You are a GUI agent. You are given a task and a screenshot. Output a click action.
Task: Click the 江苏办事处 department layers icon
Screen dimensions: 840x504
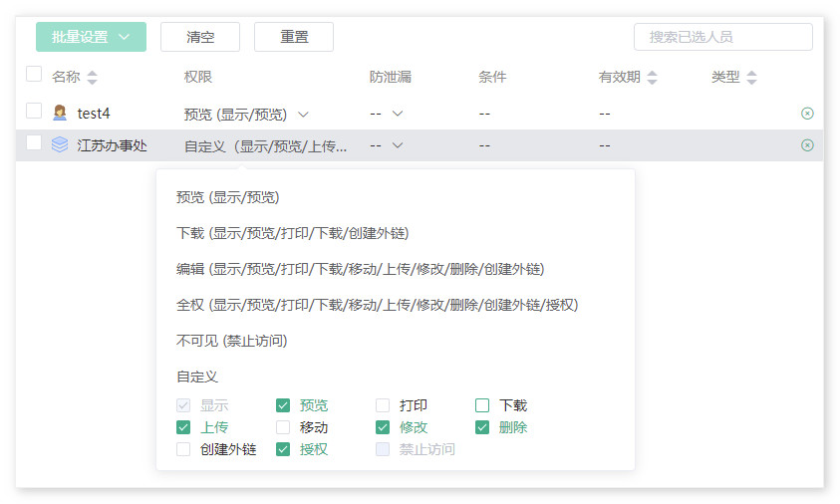(60, 144)
